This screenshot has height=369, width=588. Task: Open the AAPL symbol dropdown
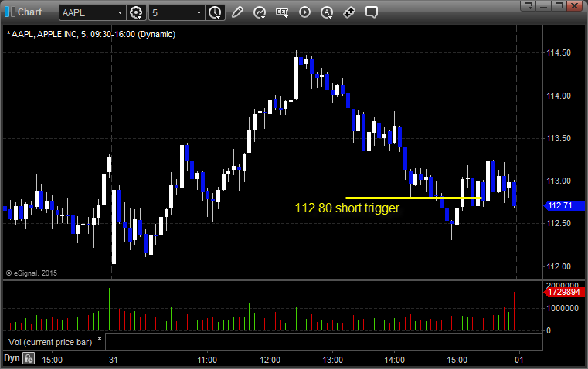pyautogui.click(x=120, y=12)
